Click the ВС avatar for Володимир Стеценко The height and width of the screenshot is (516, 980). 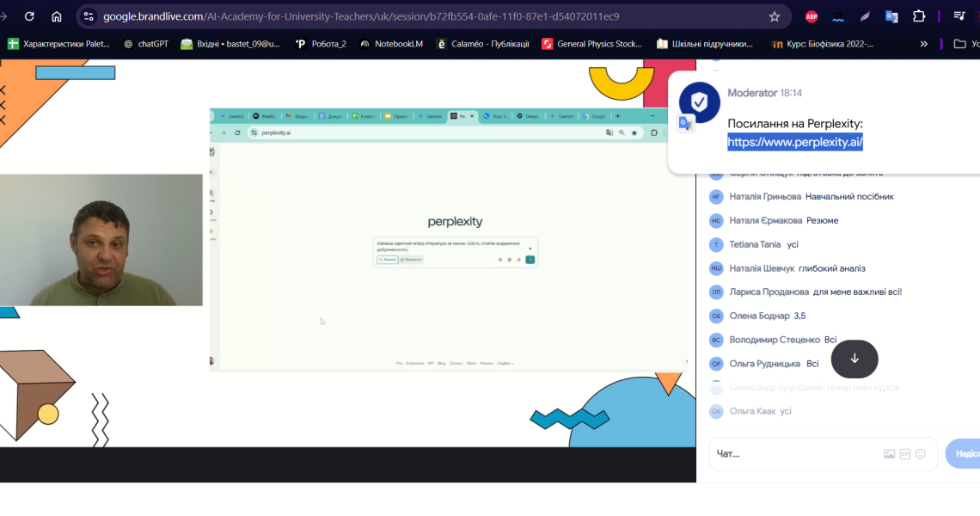716,340
